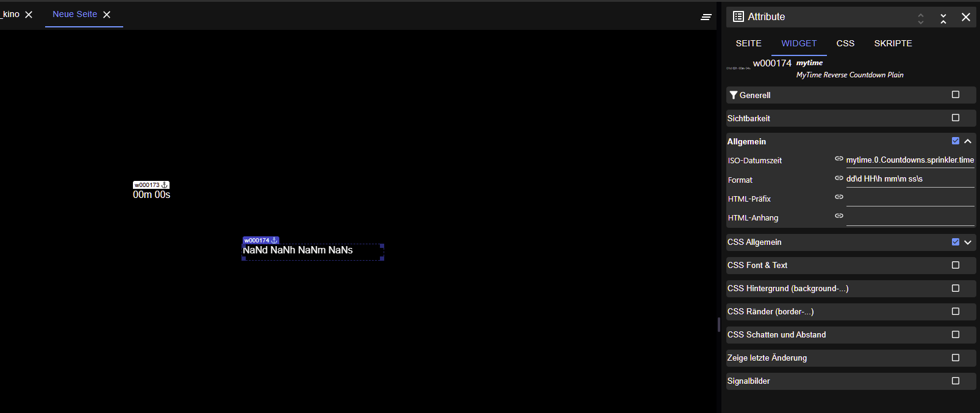Collapse all attribute groups icon
980x413 pixels.
pos(943,18)
